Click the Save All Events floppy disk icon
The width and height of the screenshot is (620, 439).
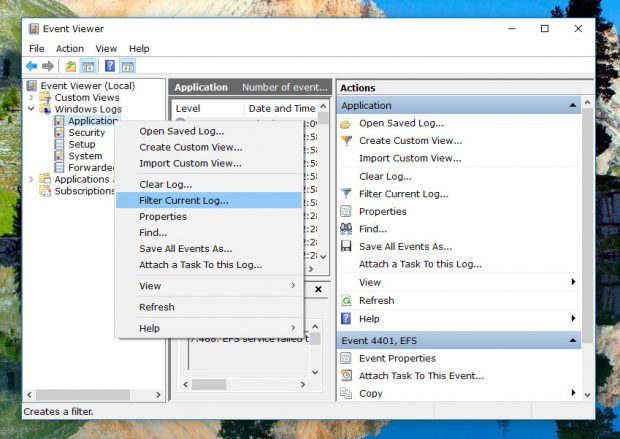[346, 246]
